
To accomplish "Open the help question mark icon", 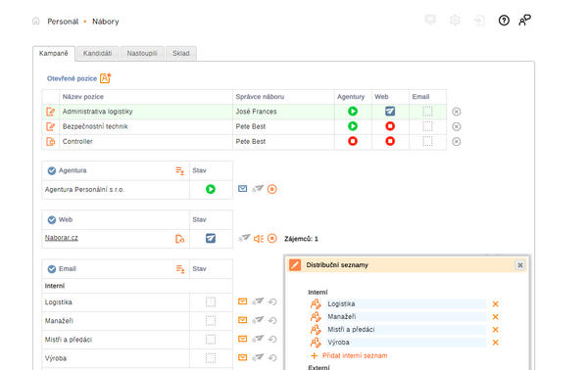I will point(504,21).
